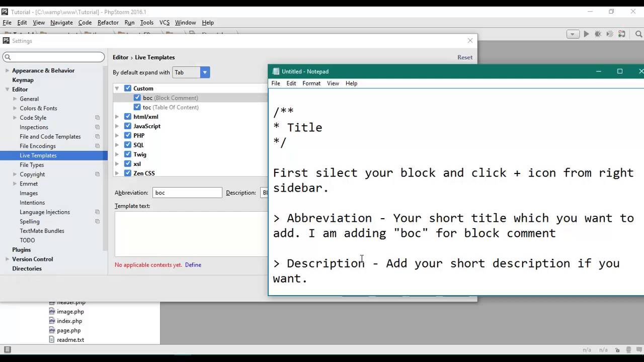Expand the Appearance & Behavior settings node

coord(7,70)
